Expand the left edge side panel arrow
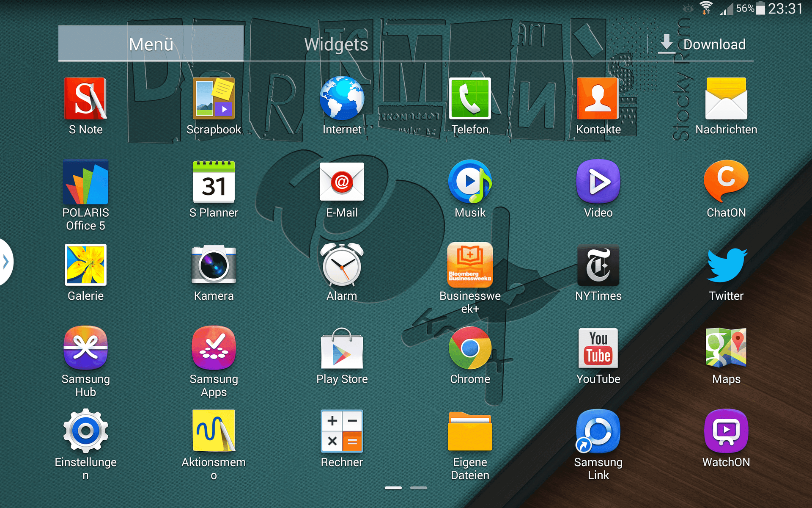812x508 pixels. pyautogui.click(x=5, y=262)
